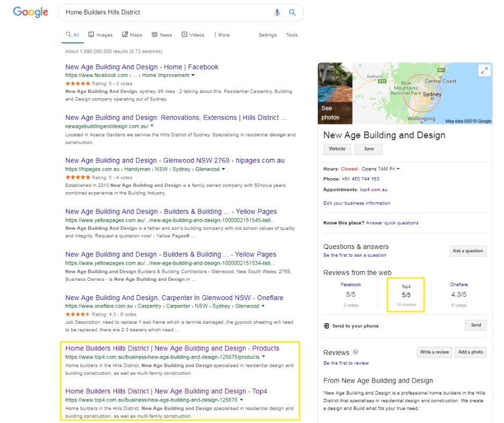Viewport: 504px width, 423px height.
Task: Click the Send to your phone icon
Action: click(327, 326)
